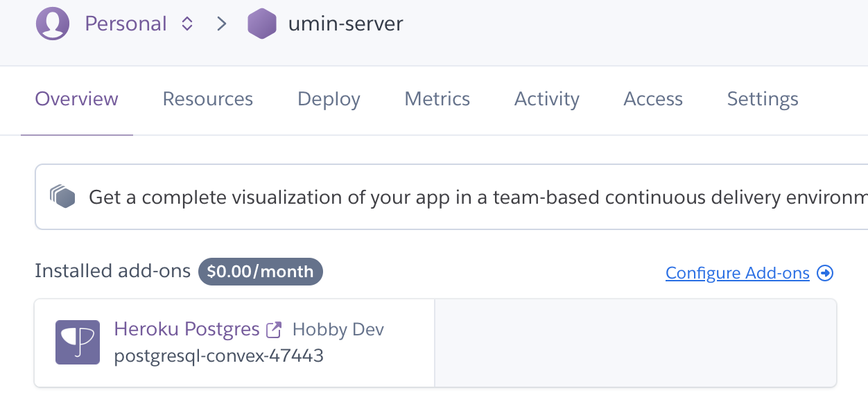View the Activity tab
The image size is (868, 413).
547,100
